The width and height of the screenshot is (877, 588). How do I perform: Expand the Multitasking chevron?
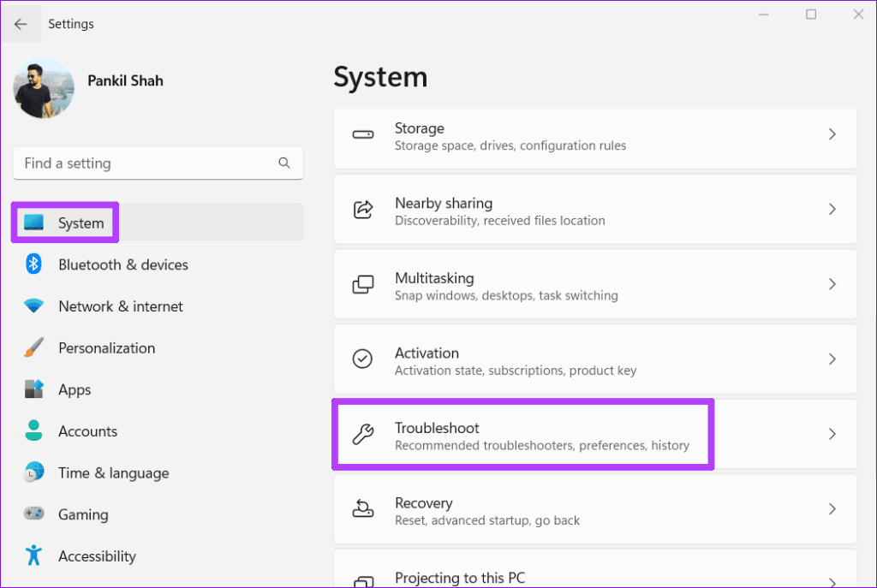pyautogui.click(x=832, y=284)
